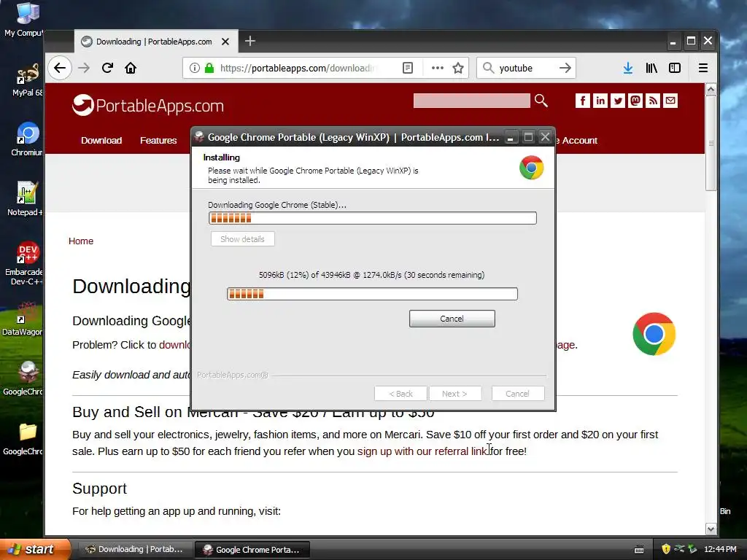Open page actions three-dot menu
Screen dimensions: 747x560
point(438,68)
